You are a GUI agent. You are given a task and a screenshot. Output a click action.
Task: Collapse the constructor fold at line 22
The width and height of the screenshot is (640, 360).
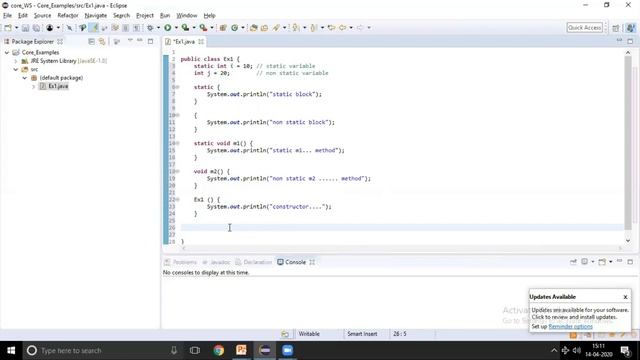click(178, 200)
